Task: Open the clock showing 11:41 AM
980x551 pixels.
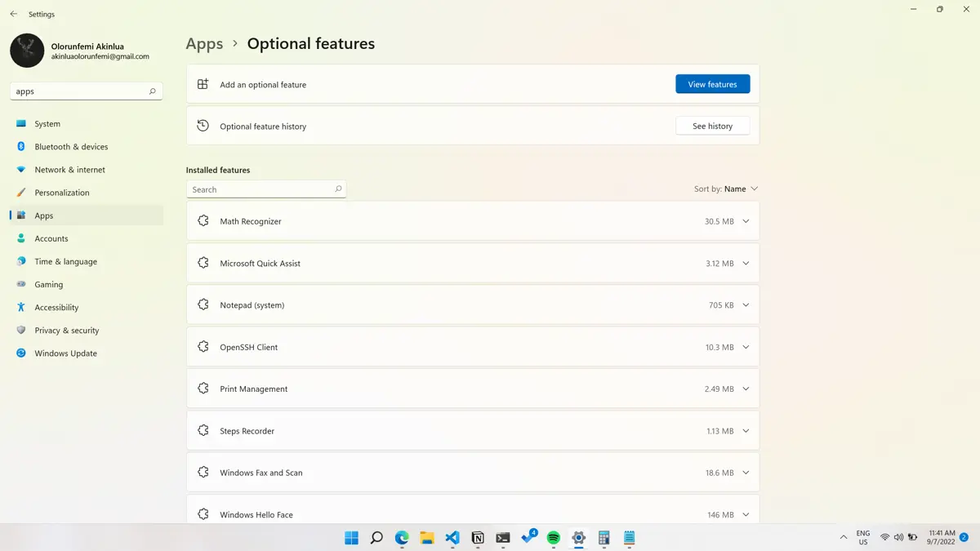Action: point(942,537)
